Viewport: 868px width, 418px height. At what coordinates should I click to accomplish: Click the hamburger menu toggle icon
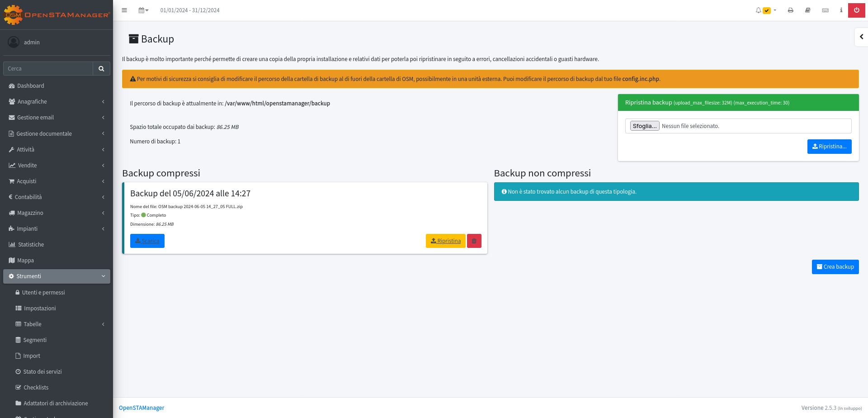tap(124, 10)
